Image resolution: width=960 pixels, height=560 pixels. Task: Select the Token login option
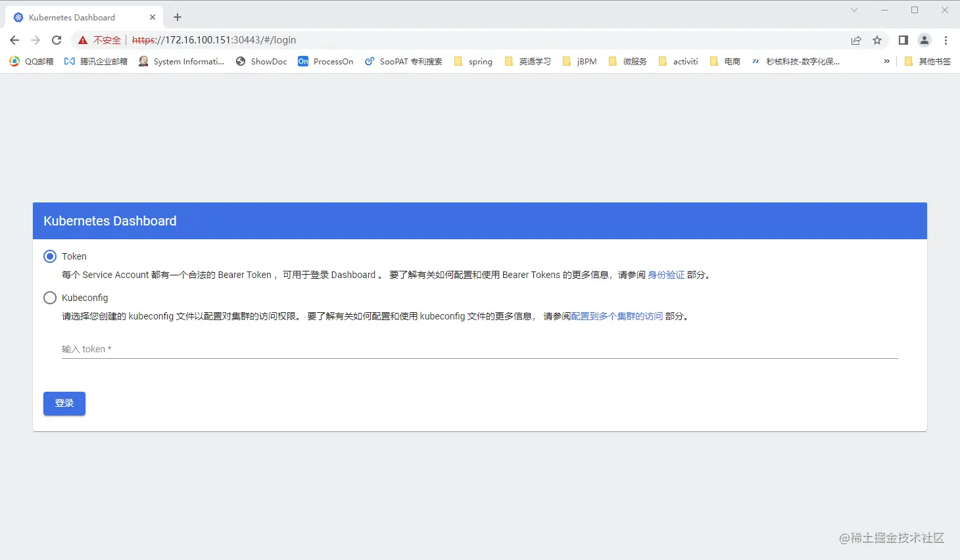tap(50, 256)
